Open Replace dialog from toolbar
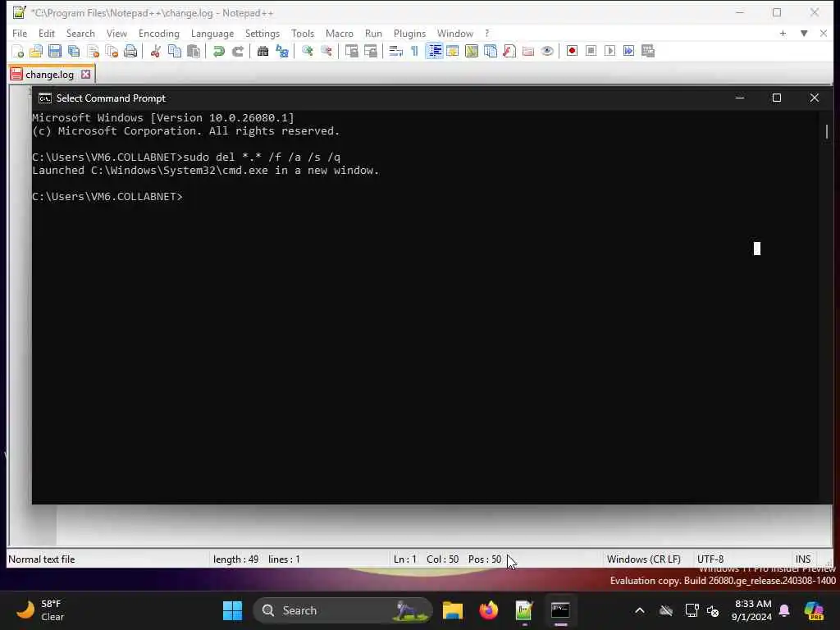840x630 pixels. (x=282, y=51)
